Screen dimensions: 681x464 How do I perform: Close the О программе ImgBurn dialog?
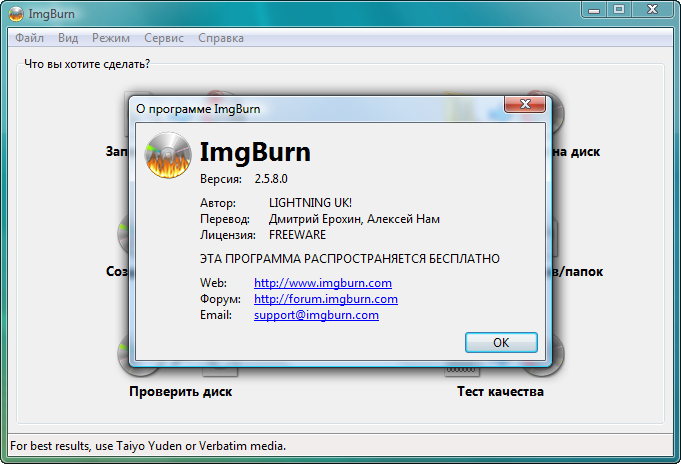tap(525, 104)
